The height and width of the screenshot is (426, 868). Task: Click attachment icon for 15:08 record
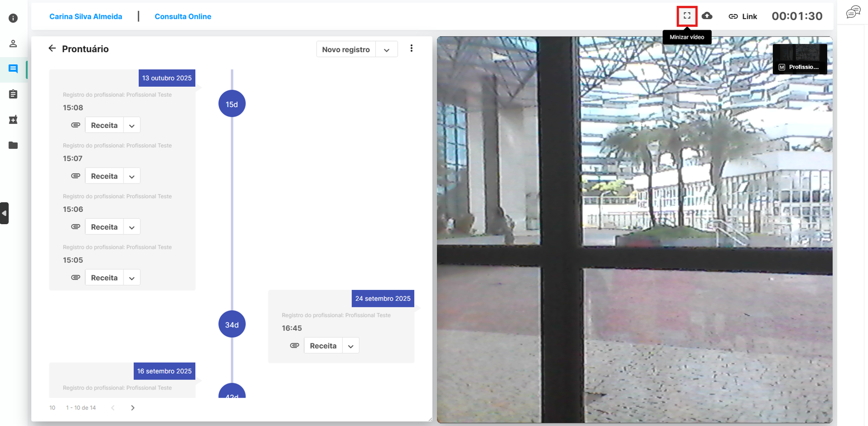click(x=76, y=125)
